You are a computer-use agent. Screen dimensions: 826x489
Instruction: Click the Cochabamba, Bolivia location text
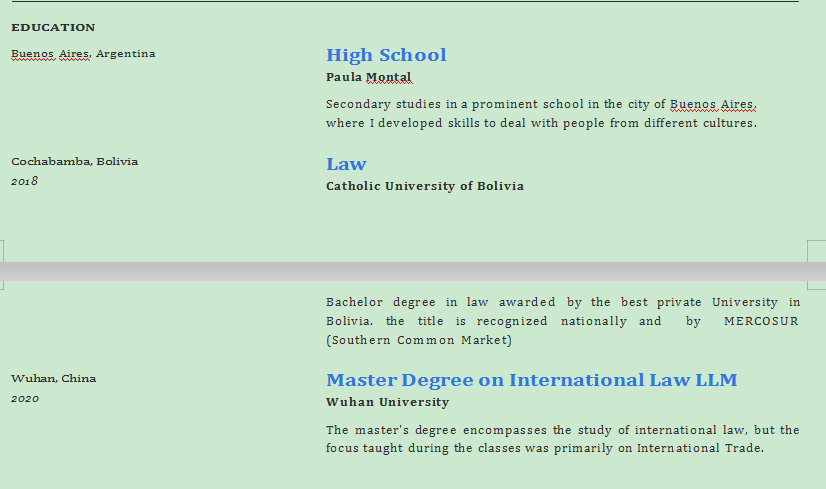(x=74, y=162)
